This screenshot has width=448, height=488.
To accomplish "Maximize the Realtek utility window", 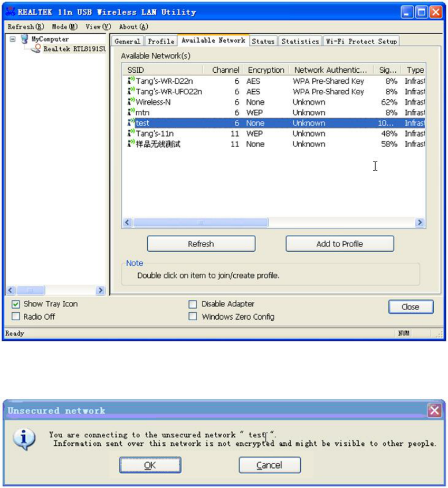I will [421, 12].
